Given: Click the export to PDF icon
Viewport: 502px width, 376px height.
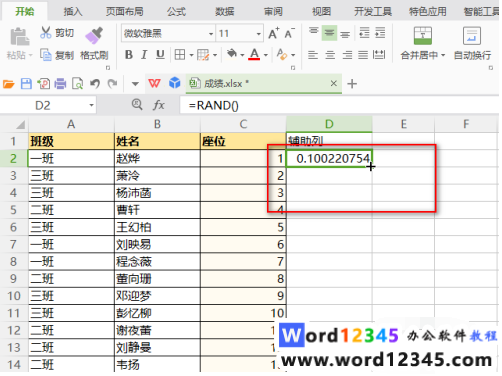Looking at the screenshot, I should 44,84.
